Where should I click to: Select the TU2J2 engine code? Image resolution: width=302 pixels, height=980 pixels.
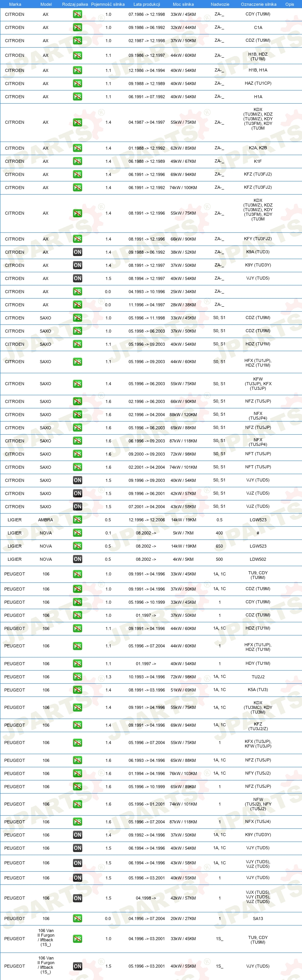point(258,677)
